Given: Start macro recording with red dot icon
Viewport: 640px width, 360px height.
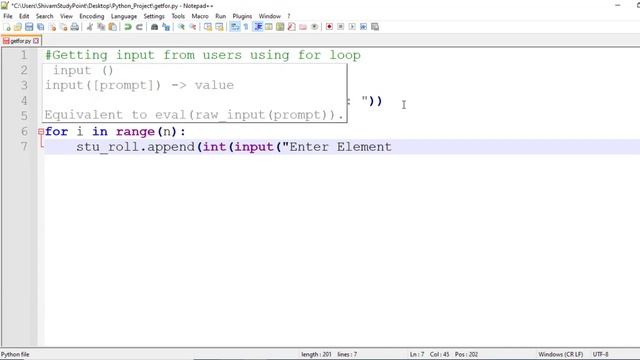Looking at the screenshot, I should point(329,27).
